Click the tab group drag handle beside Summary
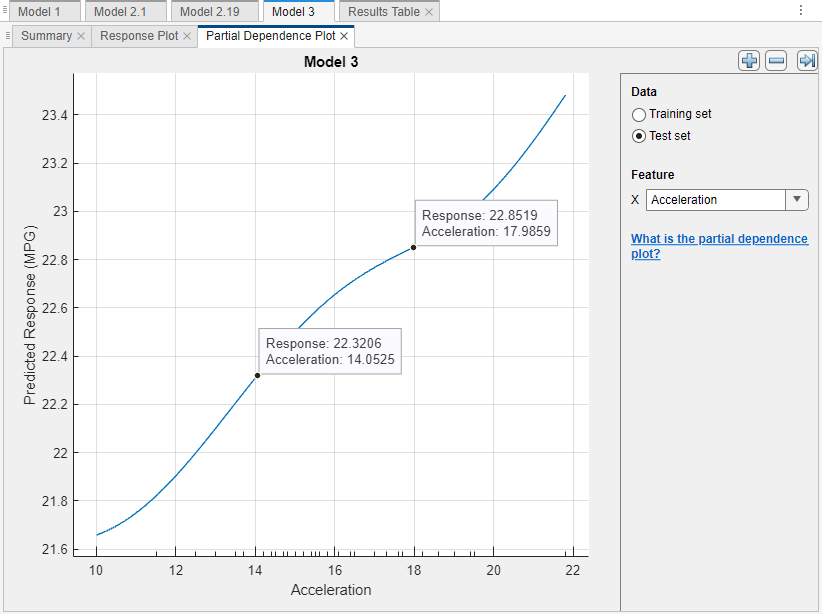The height and width of the screenshot is (614, 822). [x=8, y=36]
